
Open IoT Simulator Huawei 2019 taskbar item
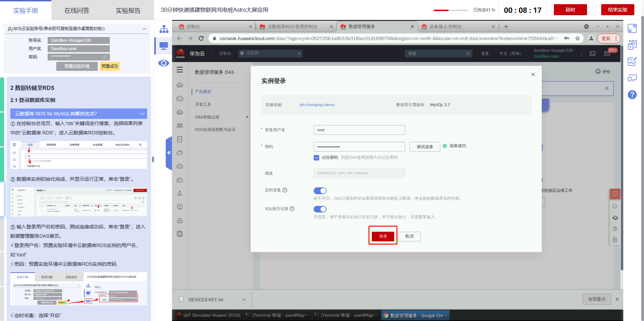[209, 315]
